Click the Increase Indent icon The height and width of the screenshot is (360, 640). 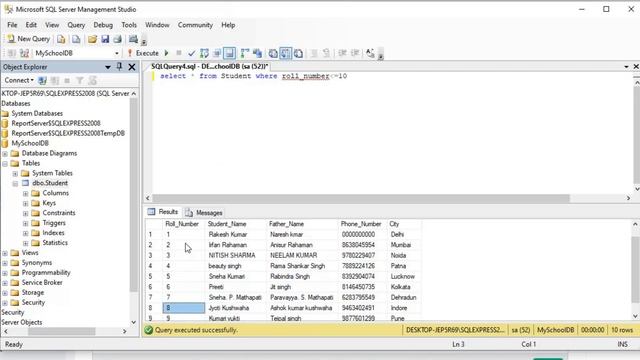[355, 53]
